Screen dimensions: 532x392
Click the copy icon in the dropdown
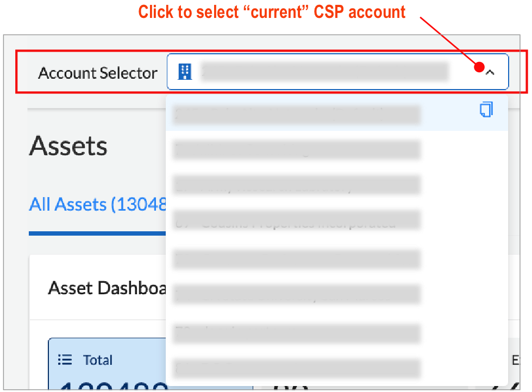pyautogui.click(x=486, y=110)
